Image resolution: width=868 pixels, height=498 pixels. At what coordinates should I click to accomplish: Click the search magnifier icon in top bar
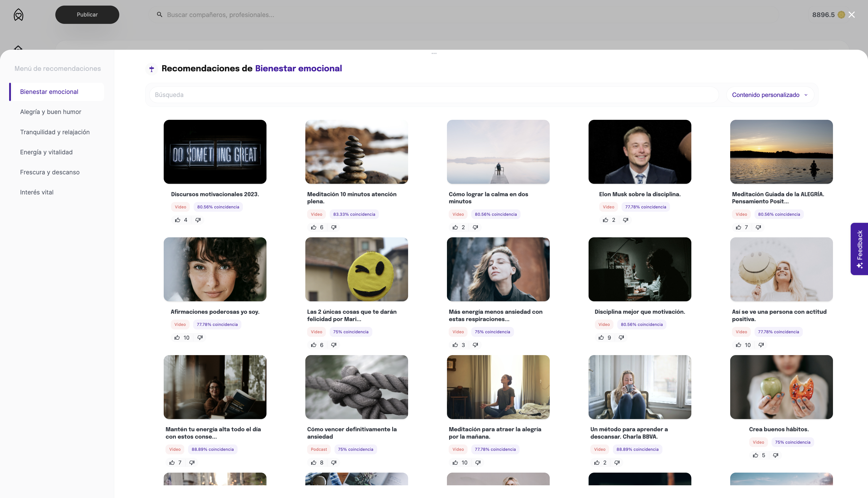click(x=159, y=14)
